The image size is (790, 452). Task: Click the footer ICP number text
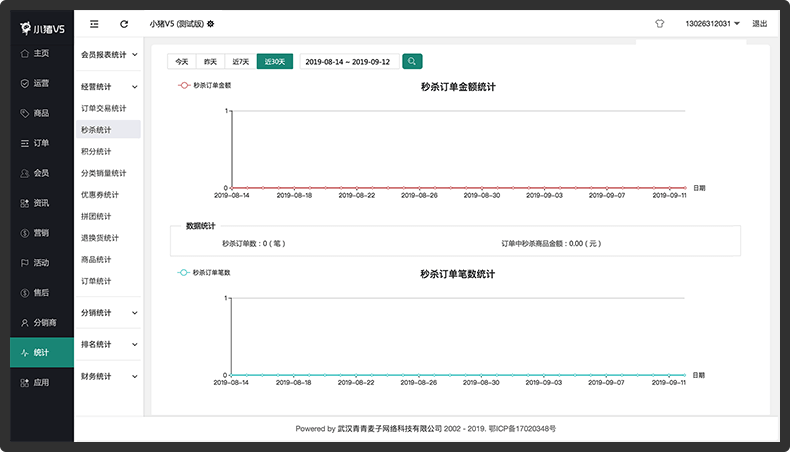pos(522,429)
